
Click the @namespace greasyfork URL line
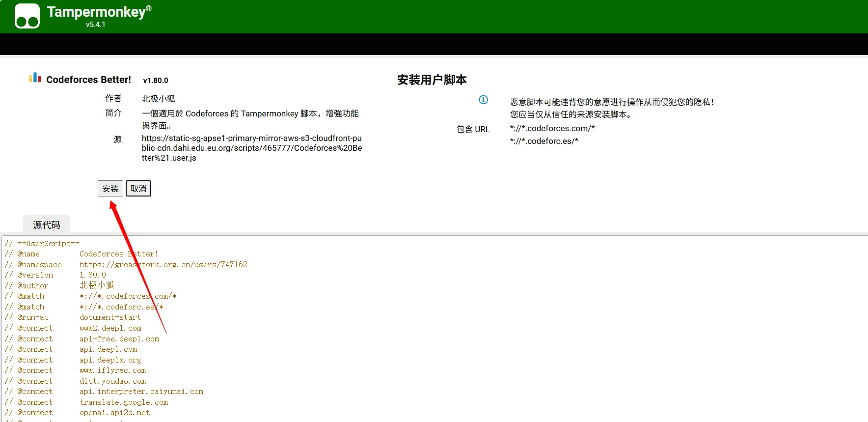[x=126, y=265]
